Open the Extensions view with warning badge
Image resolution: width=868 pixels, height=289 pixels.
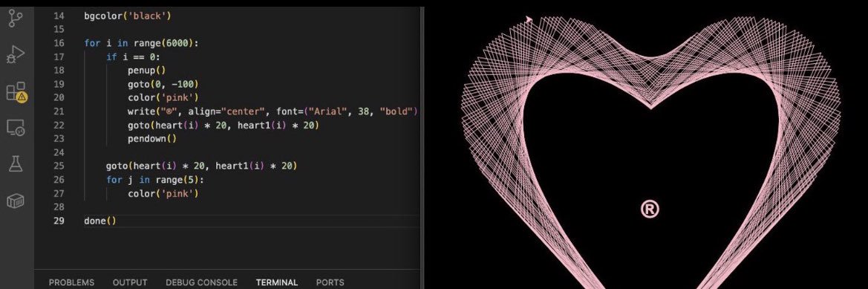coord(16,91)
